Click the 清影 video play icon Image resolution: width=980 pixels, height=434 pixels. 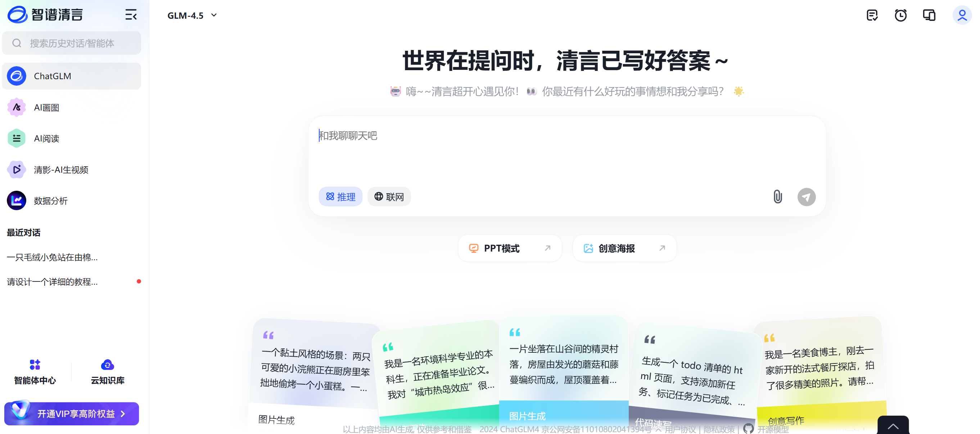[x=17, y=169]
